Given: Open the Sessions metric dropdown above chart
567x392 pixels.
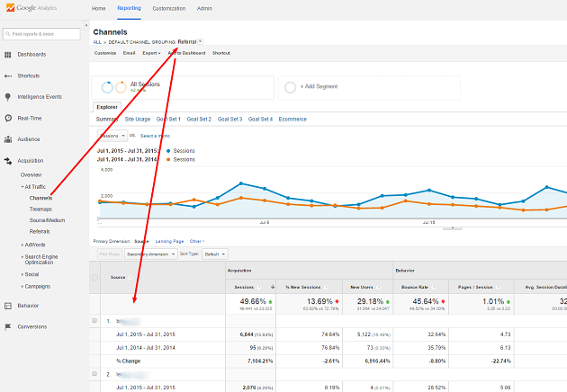Looking at the screenshot, I should [x=112, y=136].
